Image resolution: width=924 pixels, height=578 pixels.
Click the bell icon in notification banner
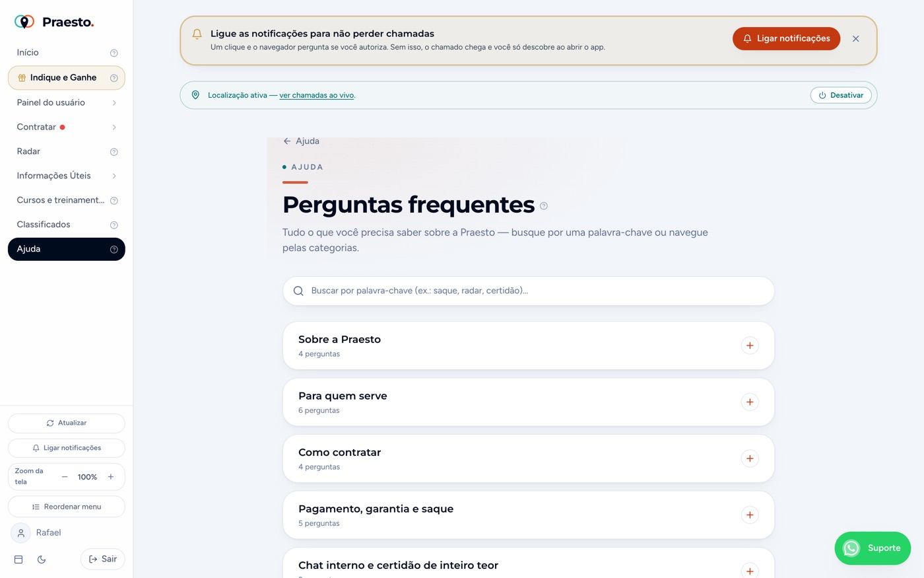pyautogui.click(x=197, y=34)
